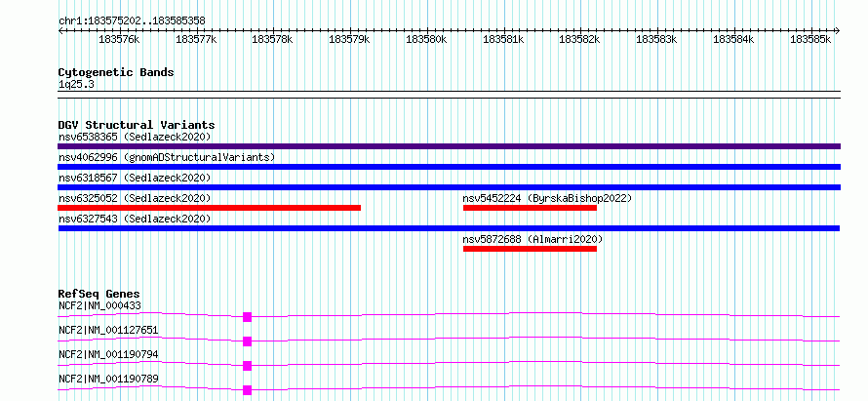The image size is (868, 401).
Task: Select the NCF2|NM_001190794 transcript label
Action: click(108, 354)
